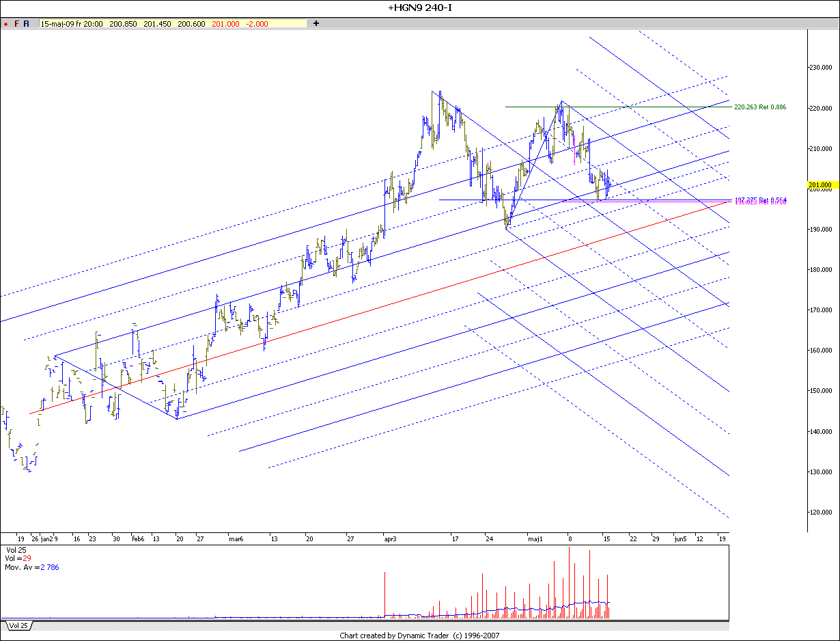Image resolution: width=840 pixels, height=641 pixels.
Task: Click the mar6 date on the time axis
Action: tap(236, 538)
